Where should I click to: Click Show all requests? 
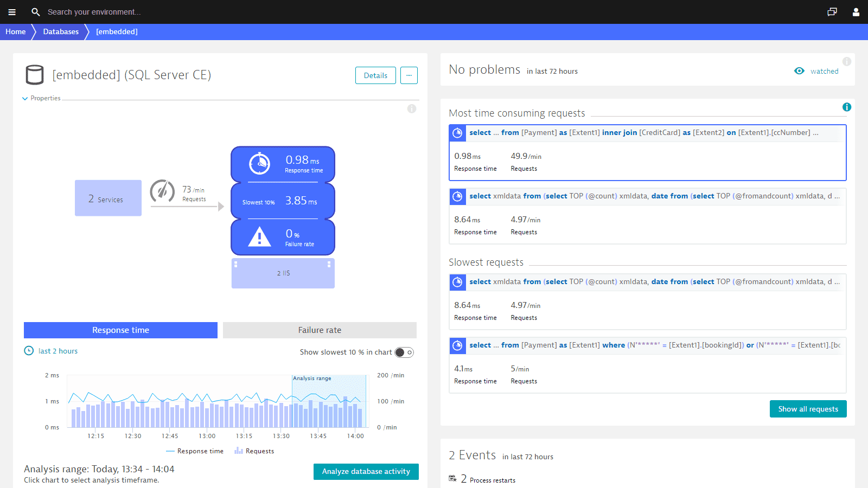808,409
